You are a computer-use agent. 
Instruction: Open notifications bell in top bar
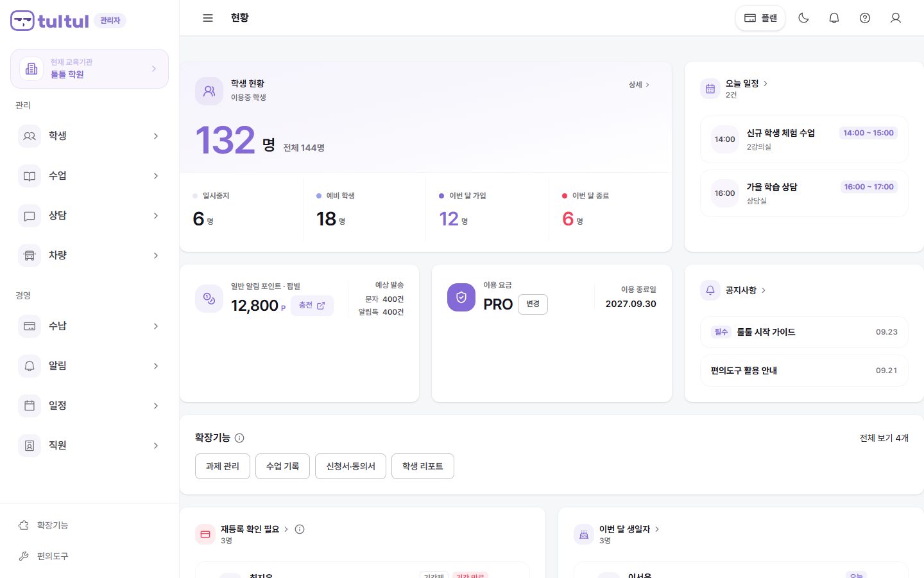834,18
